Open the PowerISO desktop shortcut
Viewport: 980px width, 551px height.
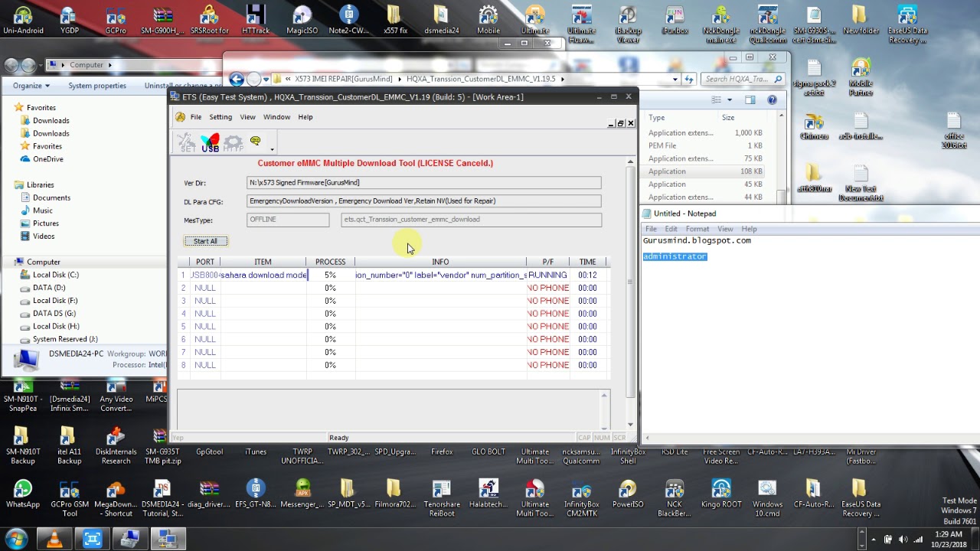click(628, 494)
